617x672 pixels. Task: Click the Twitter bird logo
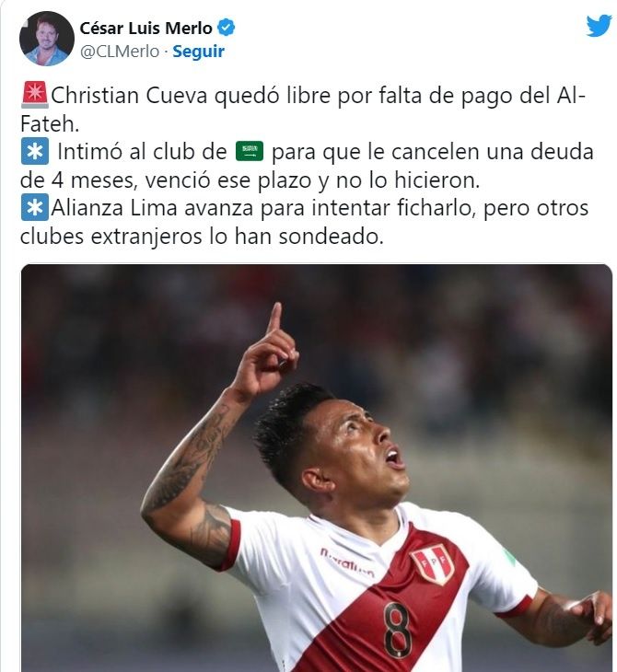pyautogui.click(x=599, y=26)
